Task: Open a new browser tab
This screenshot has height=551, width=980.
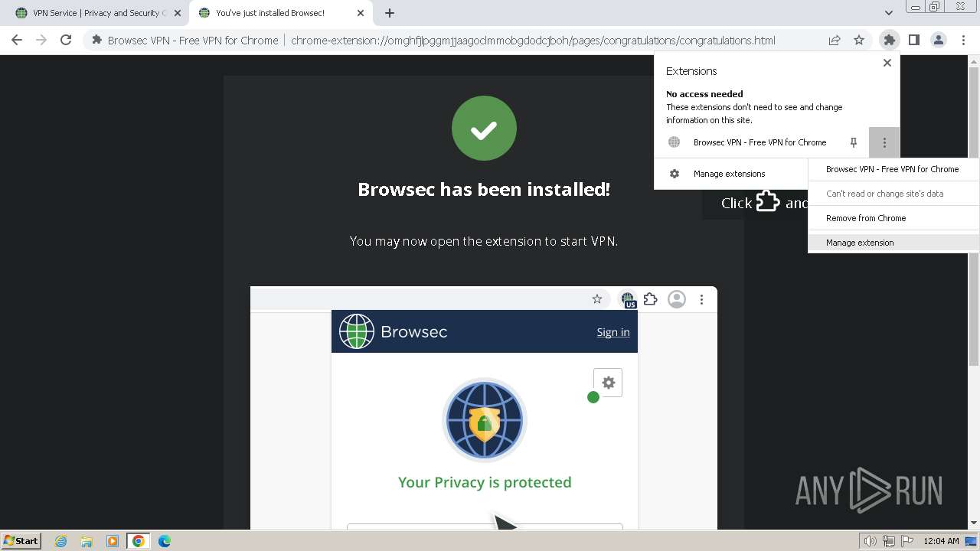Action: pyautogui.click(x=390, y=13)
